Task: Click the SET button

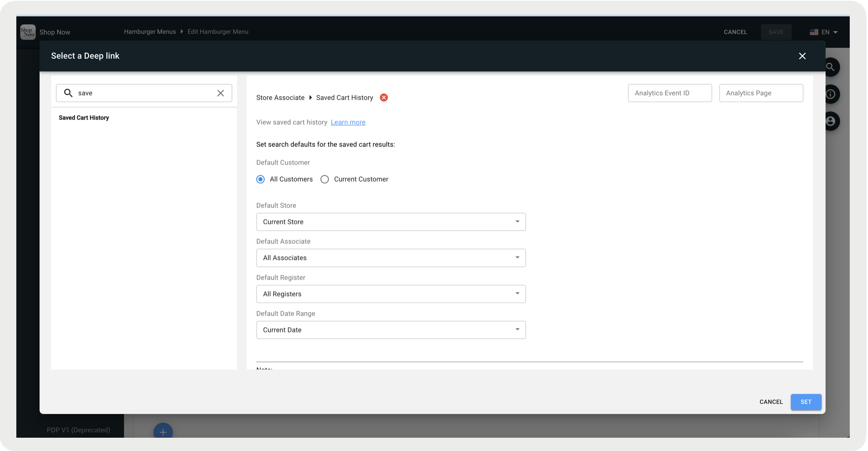Action: point(806,402)
